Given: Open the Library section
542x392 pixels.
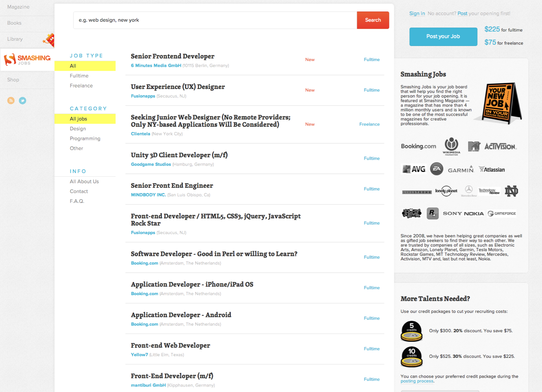Looking at the screenshot, I should [x=15, y=39].
